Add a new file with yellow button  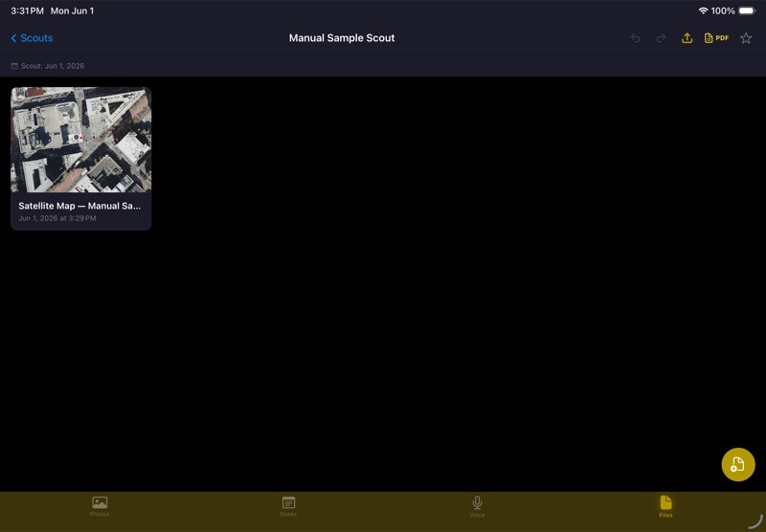737,465
